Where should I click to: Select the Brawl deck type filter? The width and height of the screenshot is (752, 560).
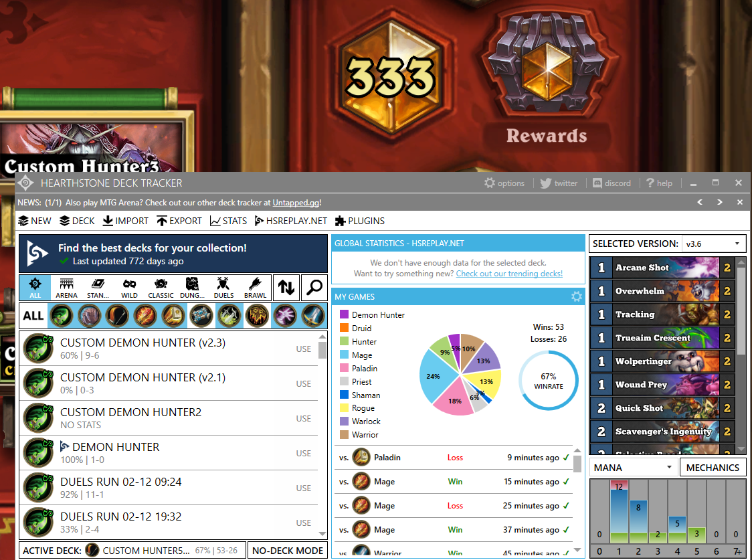255,288
